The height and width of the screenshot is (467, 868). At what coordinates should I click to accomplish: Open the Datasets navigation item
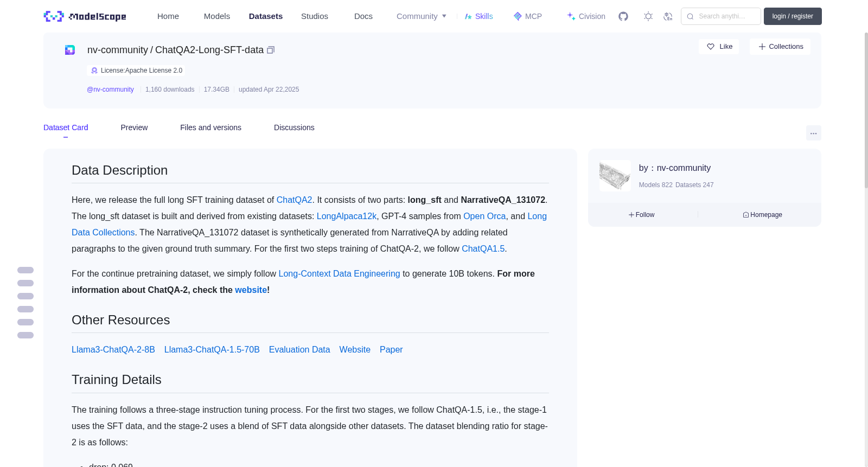266,16
